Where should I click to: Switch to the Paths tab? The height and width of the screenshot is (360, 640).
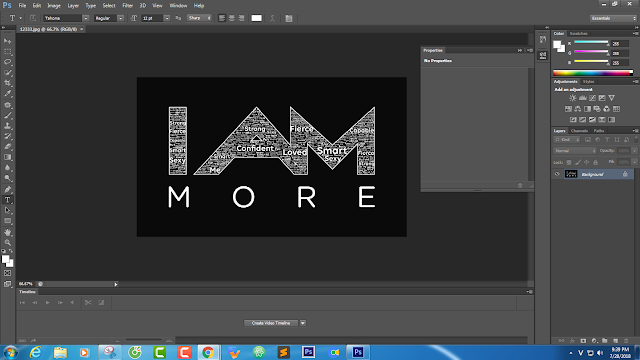point(599,131)
